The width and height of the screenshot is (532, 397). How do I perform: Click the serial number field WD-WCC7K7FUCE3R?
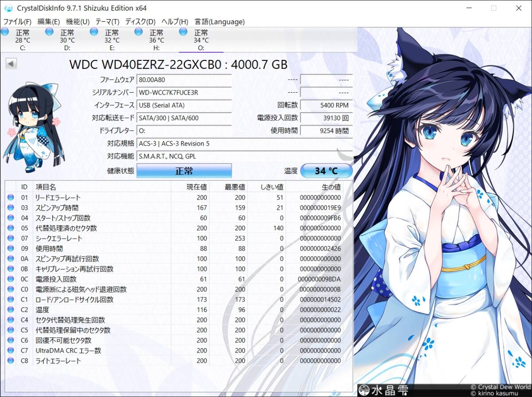click(184, 93)
